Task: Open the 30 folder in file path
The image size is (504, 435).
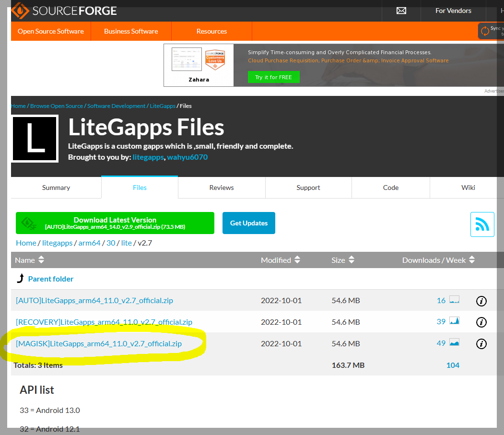Action: 111,243
